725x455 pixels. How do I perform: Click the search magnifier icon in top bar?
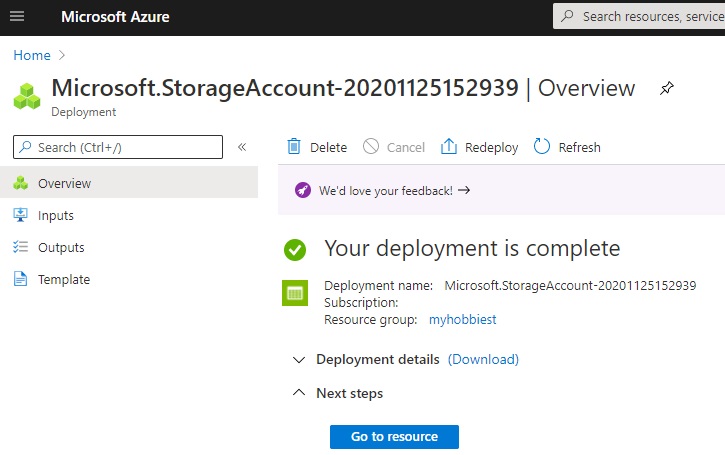click(x=567, y=16)
